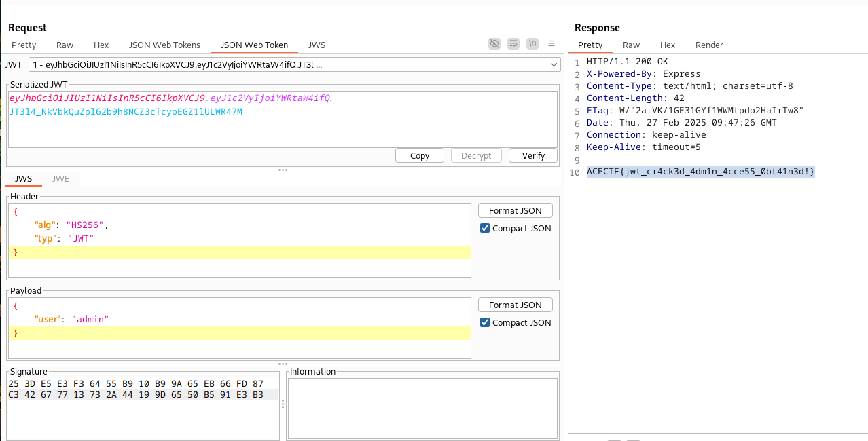Click the splitter handle below Serialized JWT
Screen dimensions: 868x441
pos(283,170)
